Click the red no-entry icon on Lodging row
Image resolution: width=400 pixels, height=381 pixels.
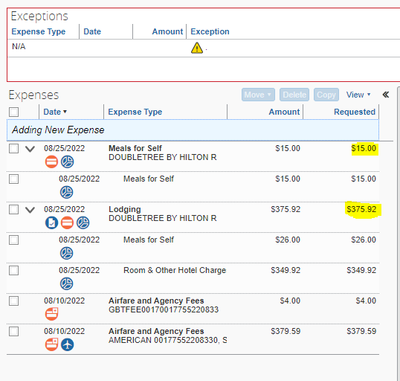pos(67,223)
